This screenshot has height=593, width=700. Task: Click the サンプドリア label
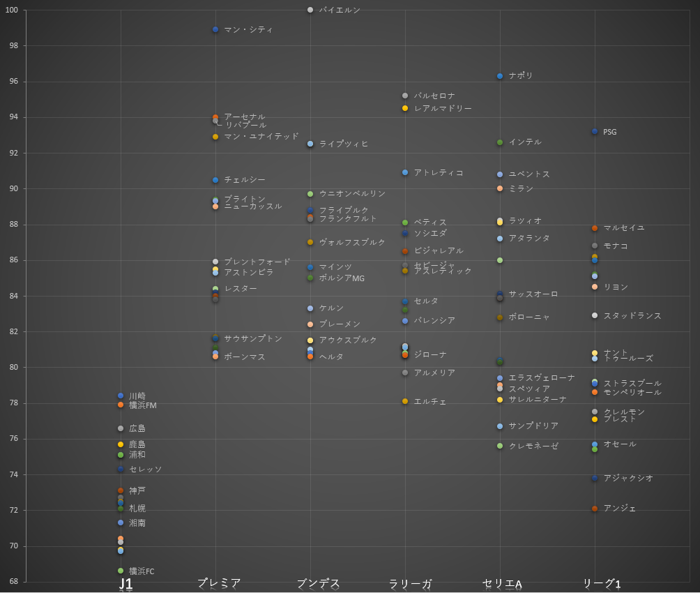(533, 426)
